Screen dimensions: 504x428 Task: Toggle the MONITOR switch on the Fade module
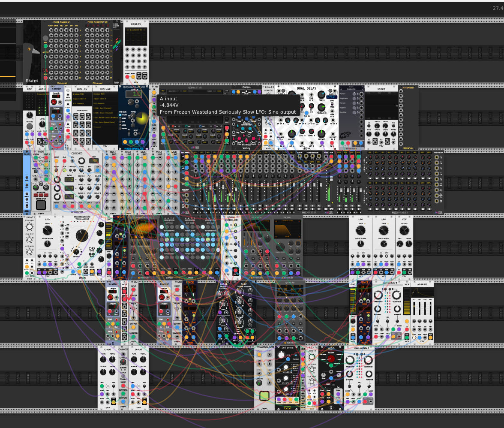point(36,172)
